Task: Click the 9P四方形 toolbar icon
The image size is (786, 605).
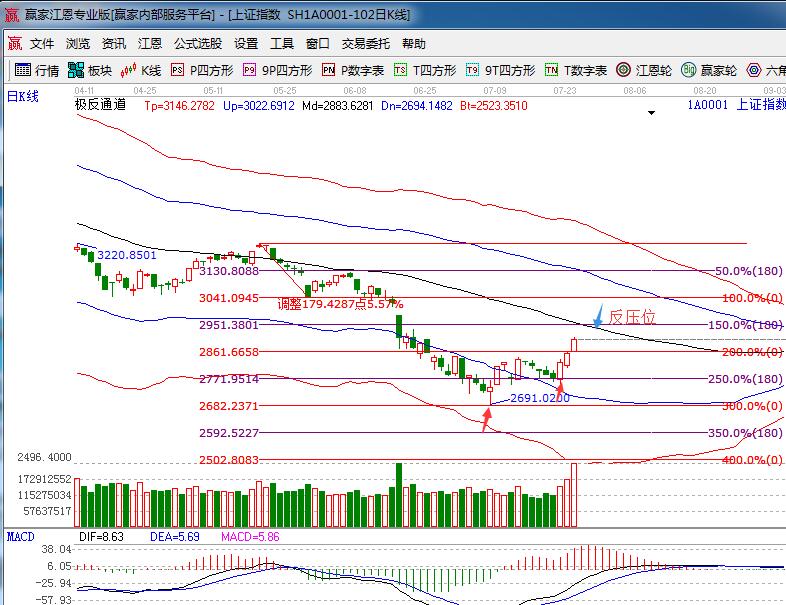Action: coord(277,70)
